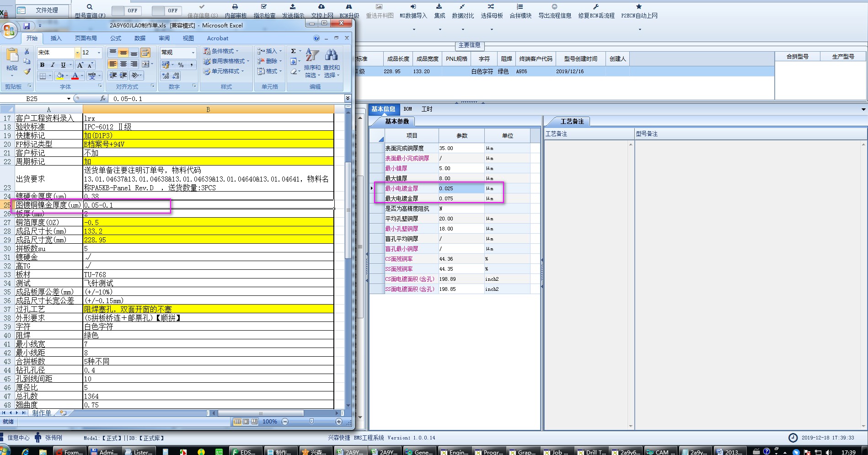Click ECN升级 toolbar button
The width and height of the screenshot is (868, 455).
349,11
